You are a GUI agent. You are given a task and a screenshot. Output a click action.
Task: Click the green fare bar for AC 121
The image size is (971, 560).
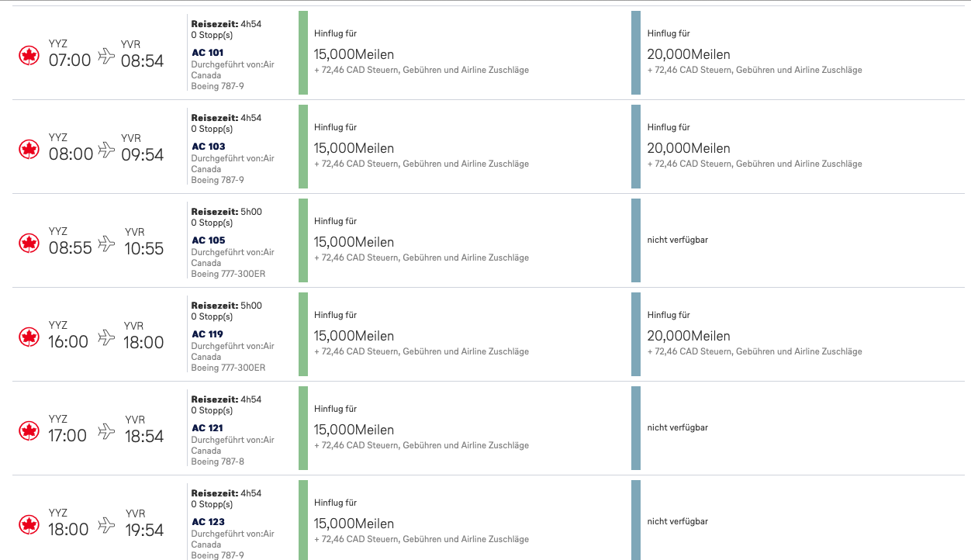click(303, 428)
